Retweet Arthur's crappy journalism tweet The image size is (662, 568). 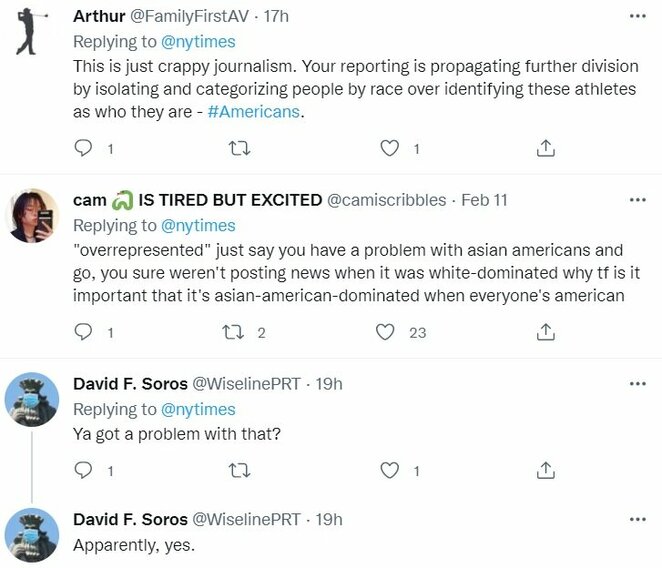pyautogui.click(x=239, y=149)
